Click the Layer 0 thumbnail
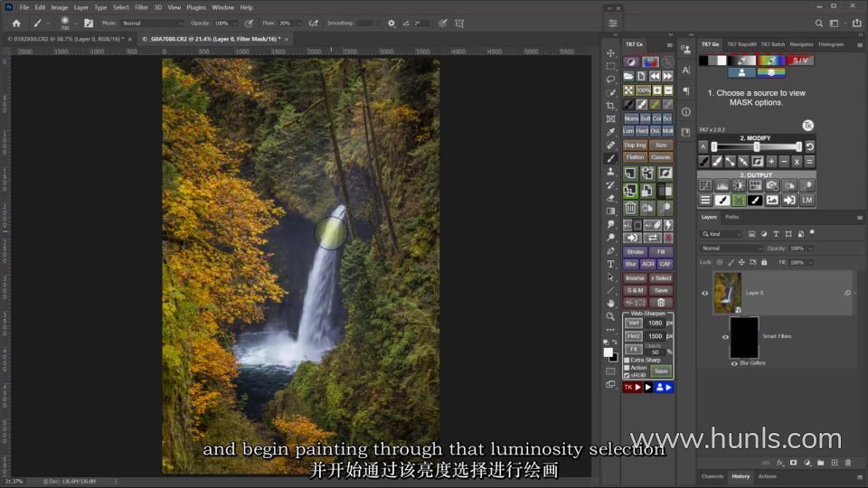The image size is (868, 488). point(727,293)
